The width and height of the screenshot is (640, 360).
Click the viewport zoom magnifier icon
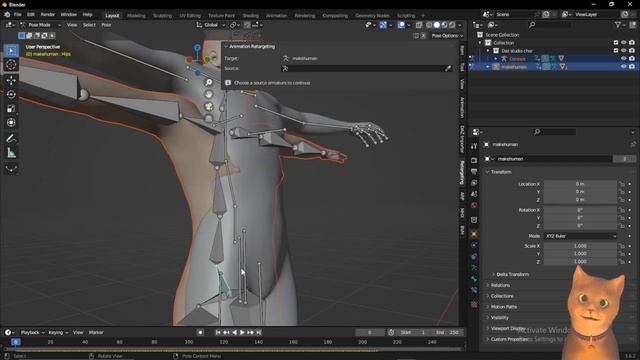coord(209,82)
